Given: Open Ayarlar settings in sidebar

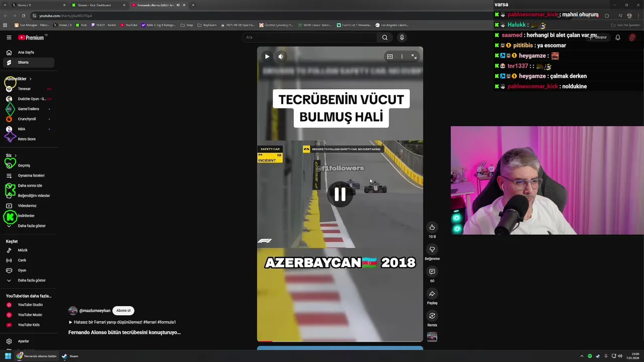Looking at the screenshot, I should click(29, 341).
